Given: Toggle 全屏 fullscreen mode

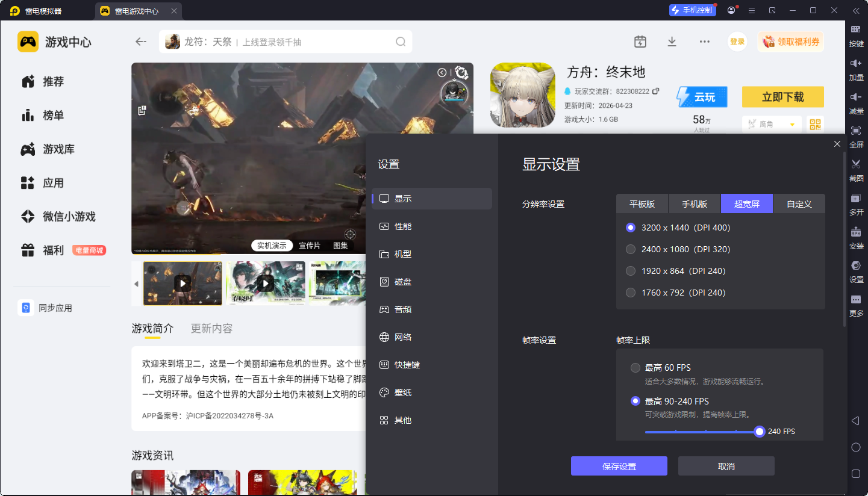Looking at the screenshot, I should pyautogui.click(x=856, y=136).
